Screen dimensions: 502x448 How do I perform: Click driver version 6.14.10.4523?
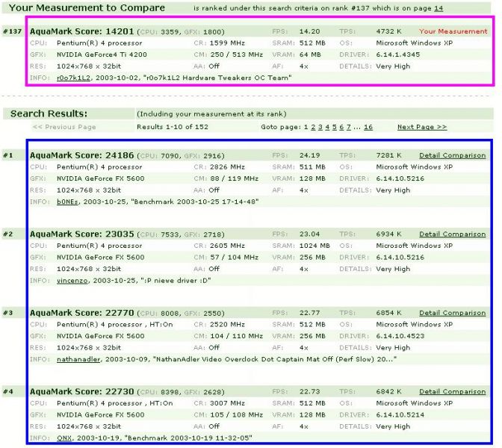[400, 336]
